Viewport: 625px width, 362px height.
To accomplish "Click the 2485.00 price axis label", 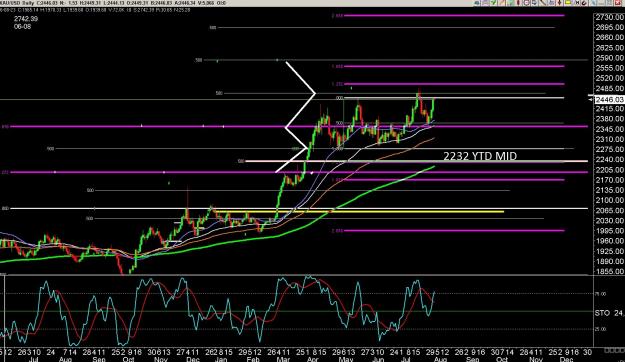I will 609,88.
